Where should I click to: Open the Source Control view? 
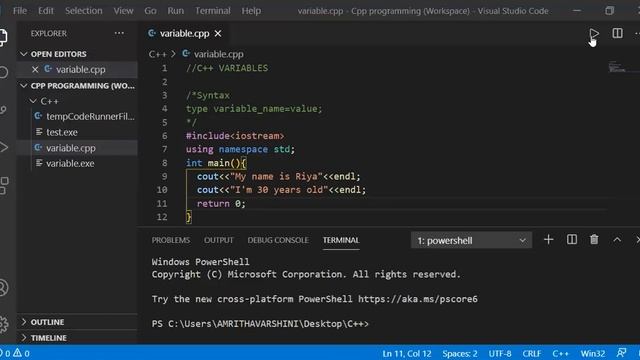point(3,109)
